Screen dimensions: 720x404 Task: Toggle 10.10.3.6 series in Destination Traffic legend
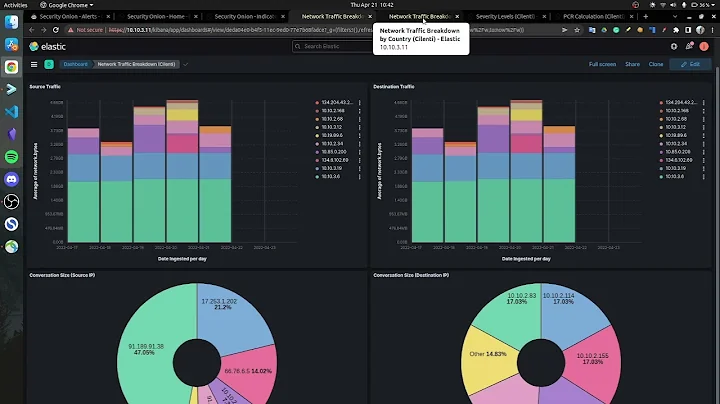click(x=675, y=176)
